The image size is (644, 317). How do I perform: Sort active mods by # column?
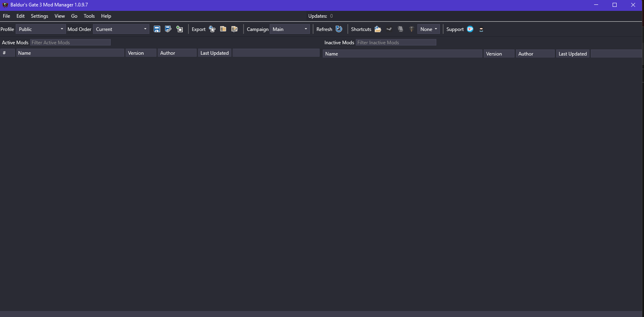point(8,53)
